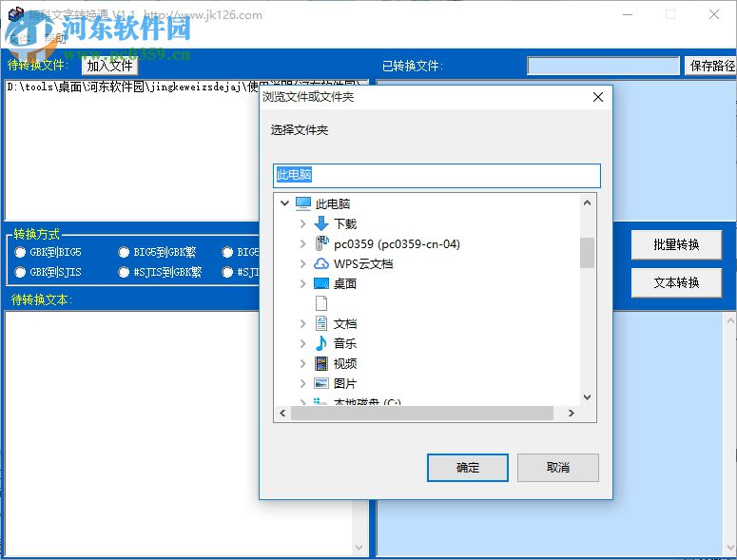Click the folder tree scroll left arrow

(282, 413)
